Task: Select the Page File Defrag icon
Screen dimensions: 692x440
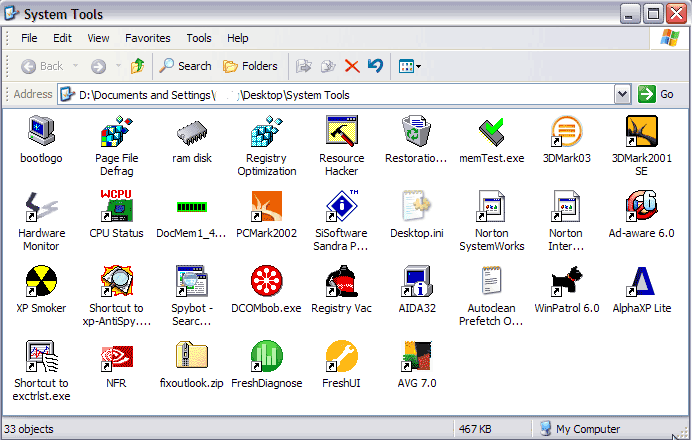Action: [117, 131]
